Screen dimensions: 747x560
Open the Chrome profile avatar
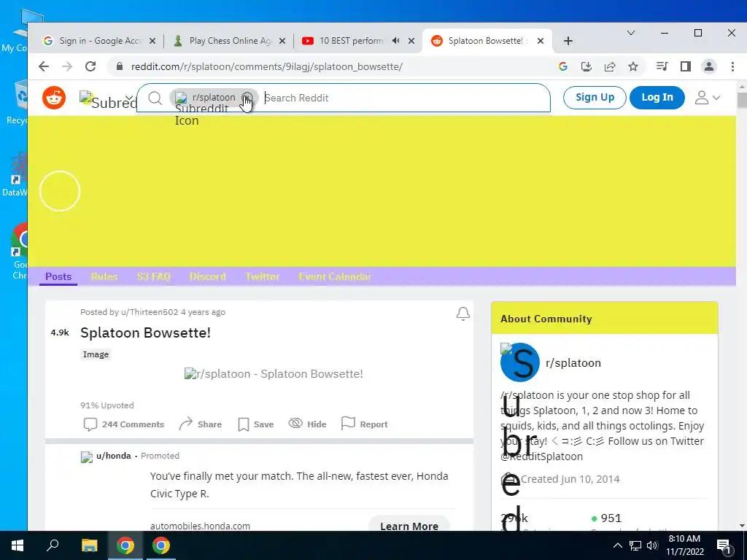[x=709, y=66]
